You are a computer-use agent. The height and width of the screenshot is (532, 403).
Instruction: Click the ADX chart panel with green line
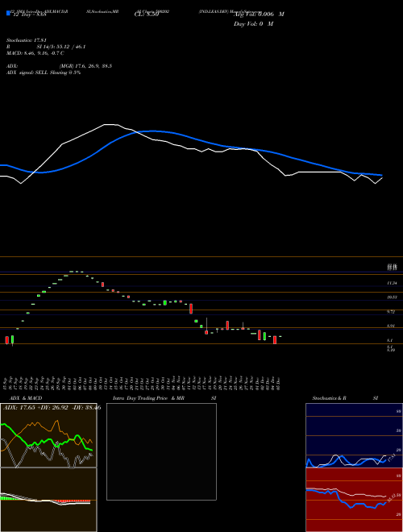(x=48, y=435)
